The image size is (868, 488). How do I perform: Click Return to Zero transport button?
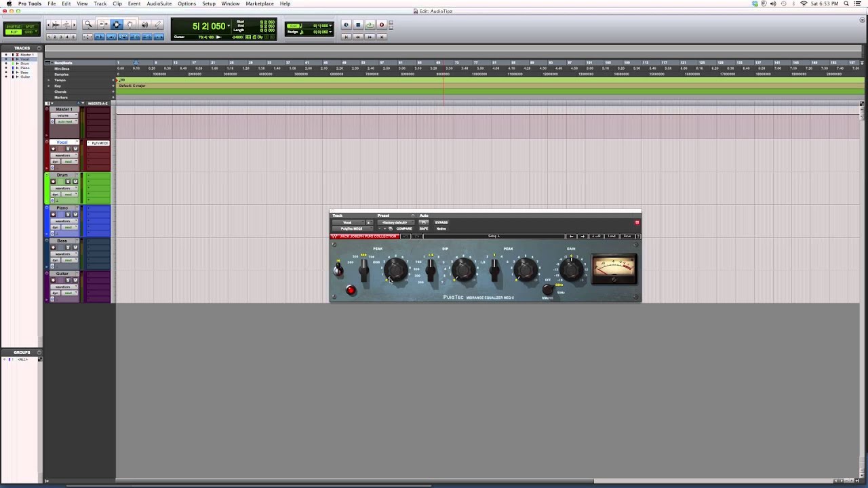[x=347, y=37]
